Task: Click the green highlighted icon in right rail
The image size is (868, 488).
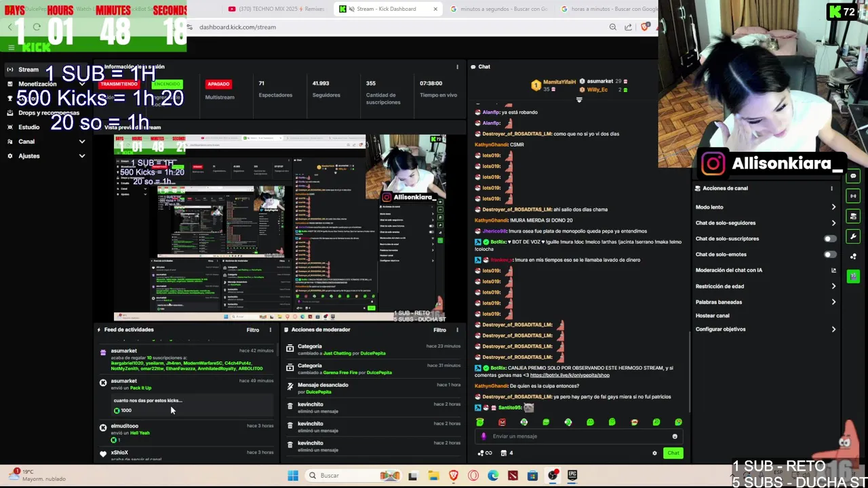Action: pos(853,277)
